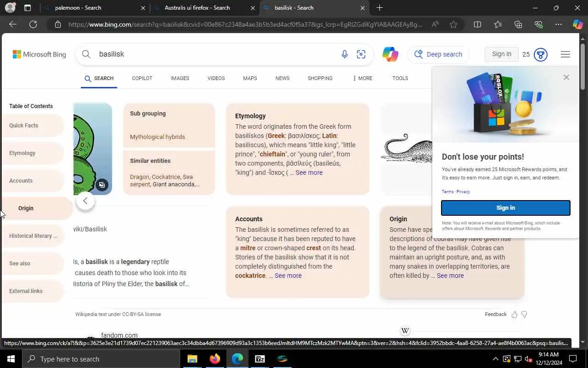Toggle split screen icon
This screenshot has height=368, width=588.
pos(477,24)
